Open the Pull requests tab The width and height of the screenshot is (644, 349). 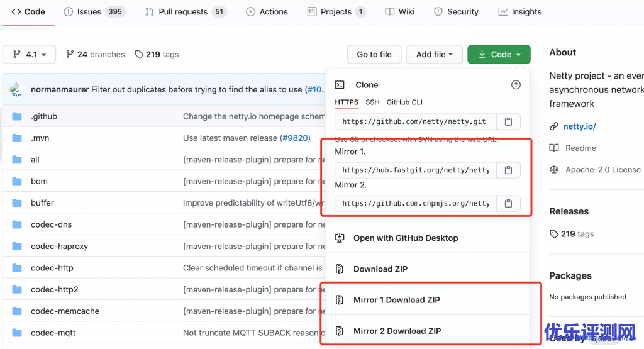[185, 11]
